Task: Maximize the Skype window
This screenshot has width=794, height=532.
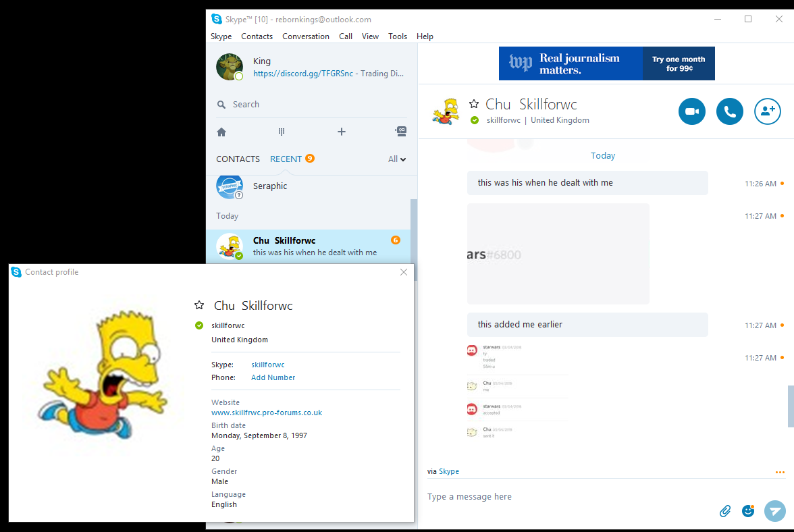Action: 748,19
